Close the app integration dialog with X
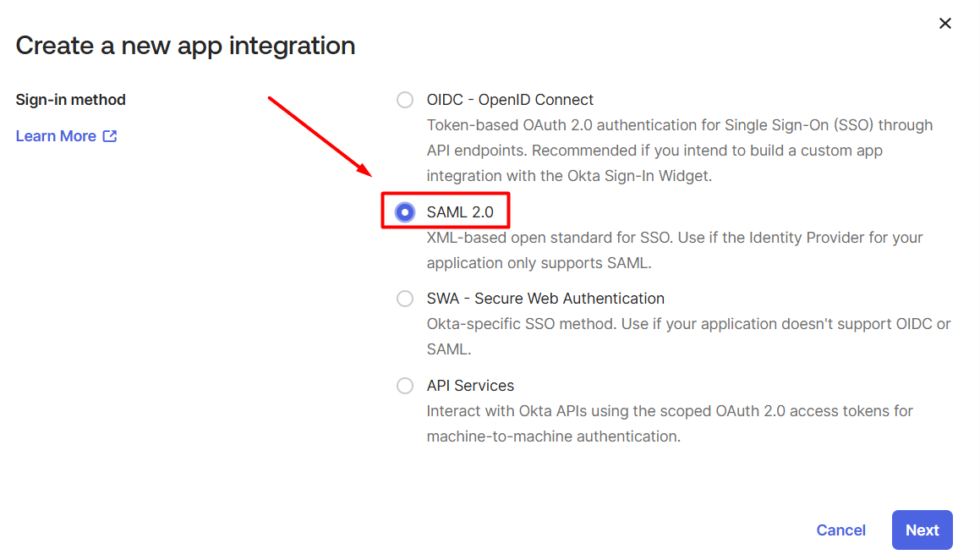Image resolution: width=980 pixels, height=560 pixels. tap(945, 24)
